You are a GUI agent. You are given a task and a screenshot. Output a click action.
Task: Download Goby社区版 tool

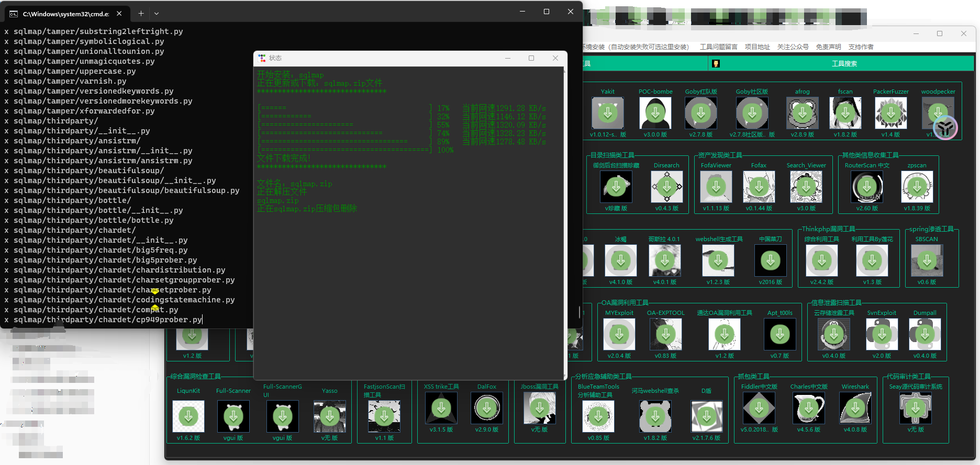pos(752,113)
